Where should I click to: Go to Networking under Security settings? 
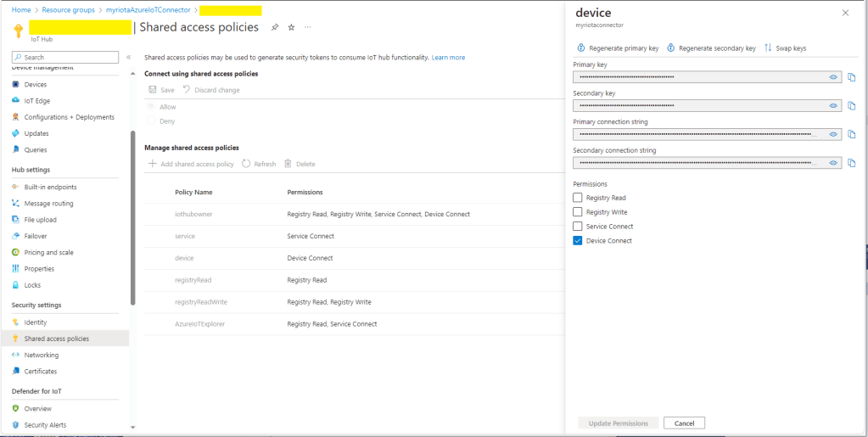(x=41, y=355)
